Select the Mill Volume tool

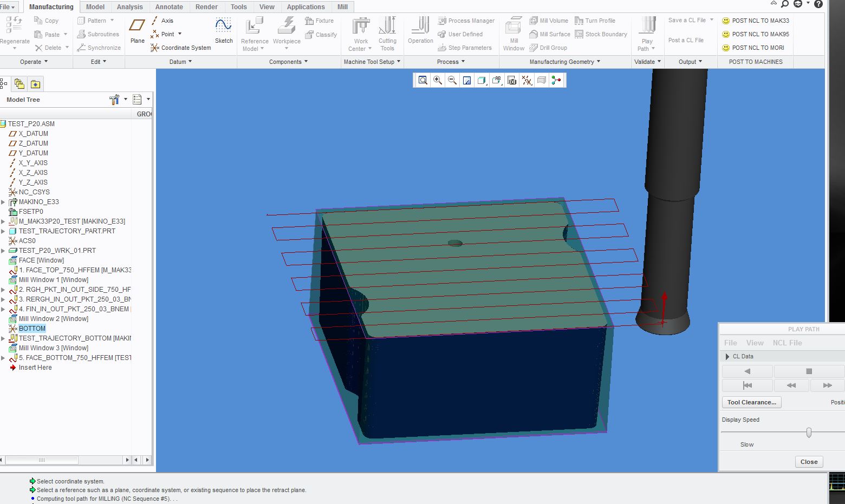coord(549,21)
